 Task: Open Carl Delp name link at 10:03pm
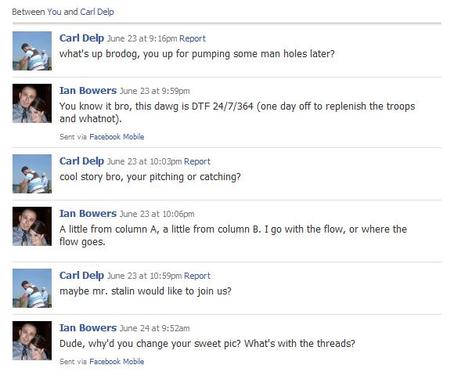pos(82,161)
